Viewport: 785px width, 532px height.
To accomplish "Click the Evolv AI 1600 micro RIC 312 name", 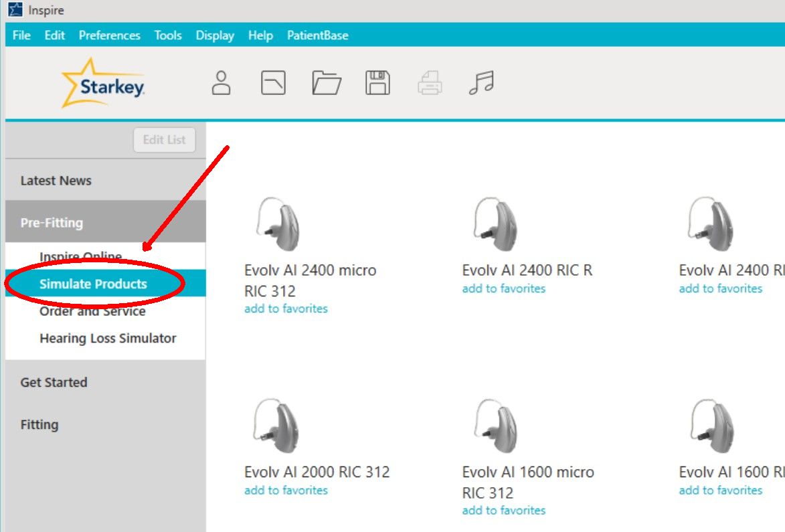I will pos(528,482).
